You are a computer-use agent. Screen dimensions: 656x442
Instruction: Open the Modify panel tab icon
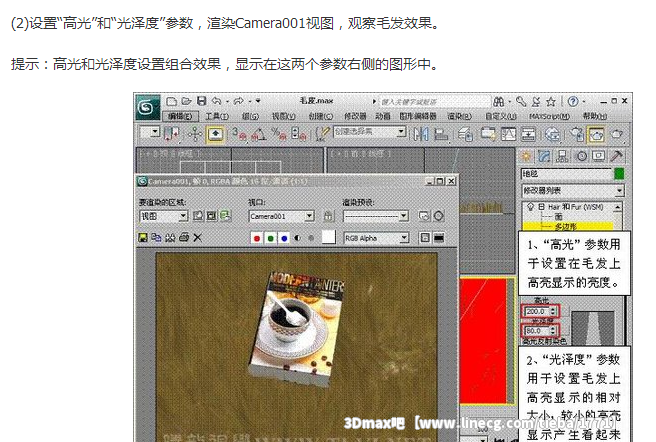[545, 156]
